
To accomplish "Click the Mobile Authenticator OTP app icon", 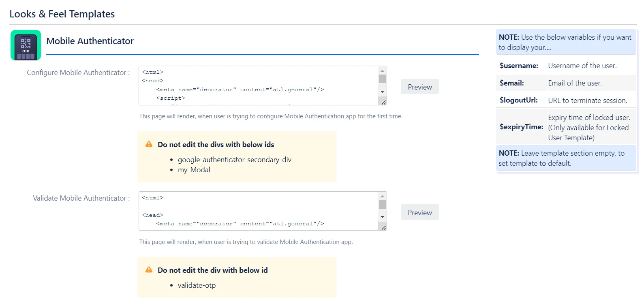I will tap(26, 45).
